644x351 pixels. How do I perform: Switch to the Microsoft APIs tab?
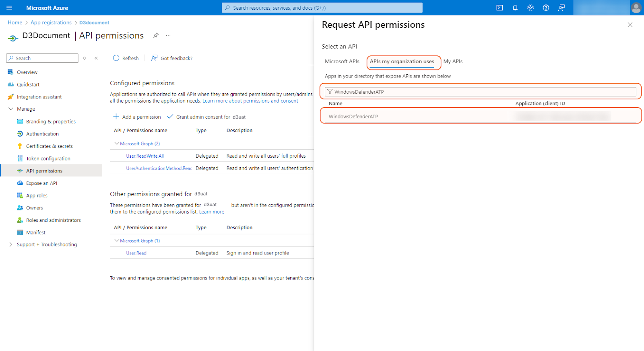pyautogui.click(x=342, y=62)
